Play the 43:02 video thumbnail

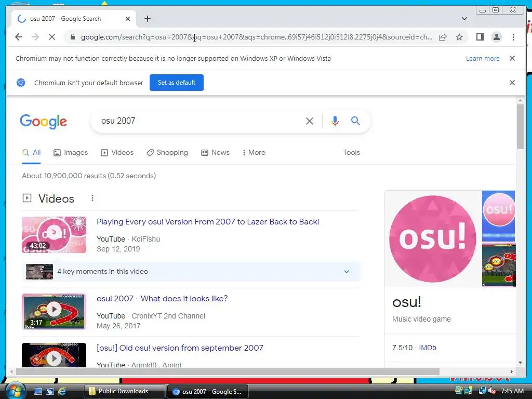click(54, 235)
